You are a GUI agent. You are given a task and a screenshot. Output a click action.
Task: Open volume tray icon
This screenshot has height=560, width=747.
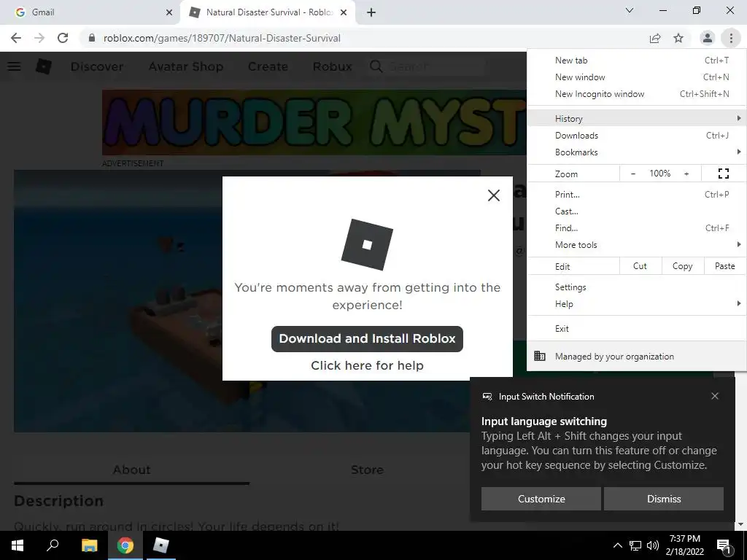(653, 545)
